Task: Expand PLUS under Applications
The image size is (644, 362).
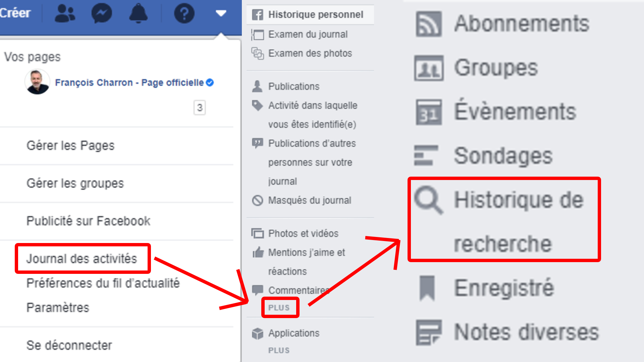Action: (279, 350)
